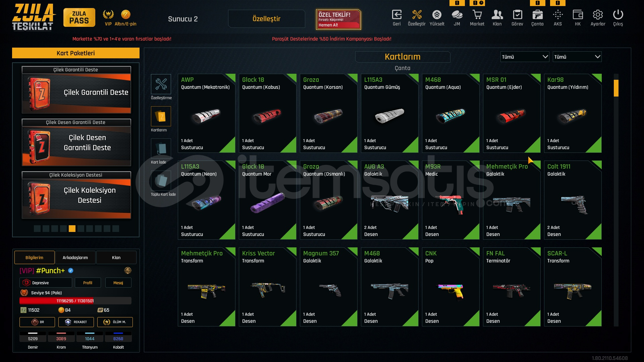Image resolution: width=644 pixels, height=362 pixels.
Task: Open the Market cart icon
Action: coord(477,15)
